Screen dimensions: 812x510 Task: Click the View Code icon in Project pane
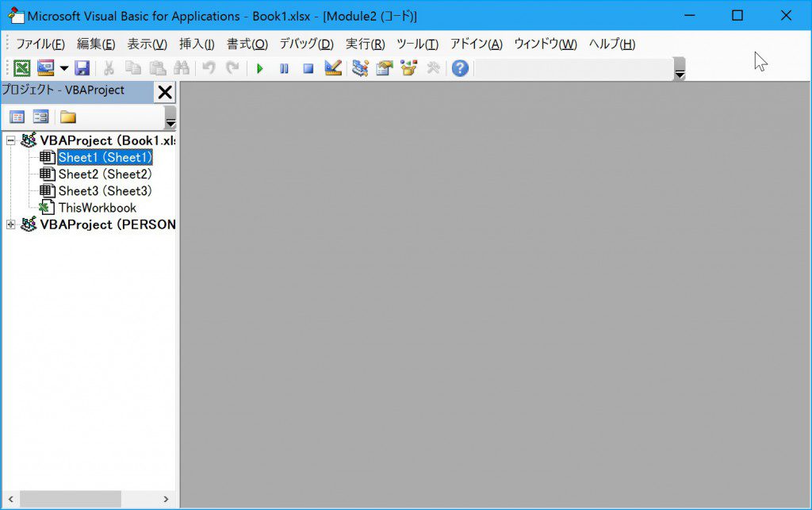17,117
